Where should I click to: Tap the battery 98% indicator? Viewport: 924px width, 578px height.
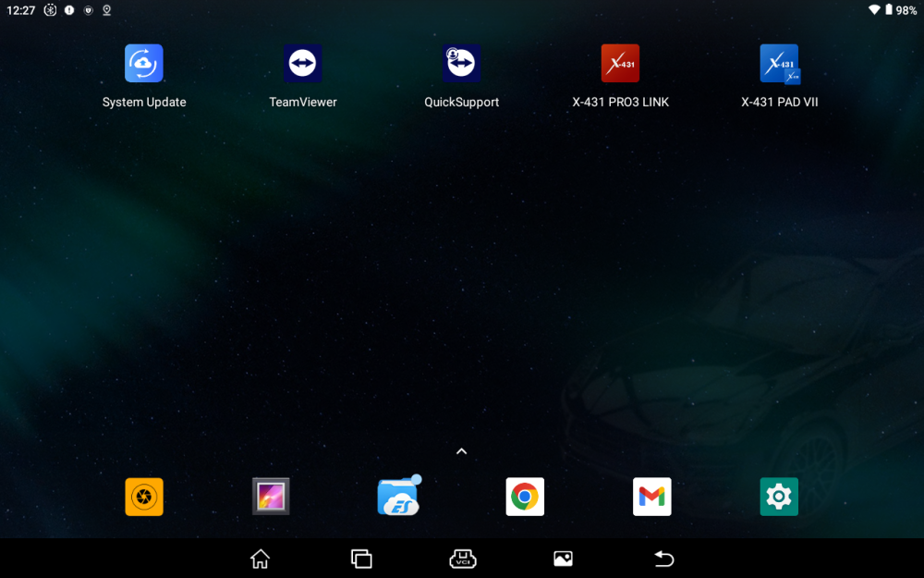901,10
